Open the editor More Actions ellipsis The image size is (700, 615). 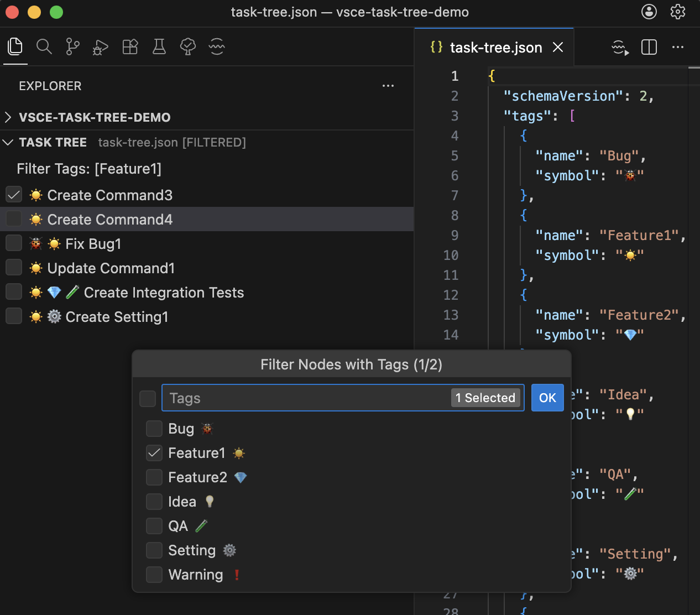pos(678,48)
